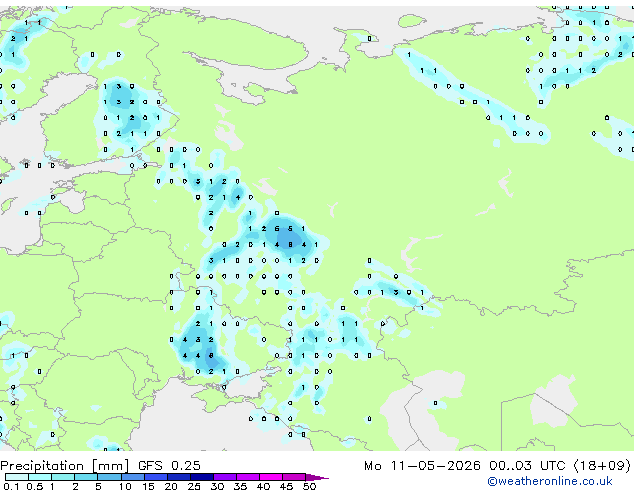Click the 0.5–1 mm legend color box
This screenshot has height=490, width=634.
point(40,477)
